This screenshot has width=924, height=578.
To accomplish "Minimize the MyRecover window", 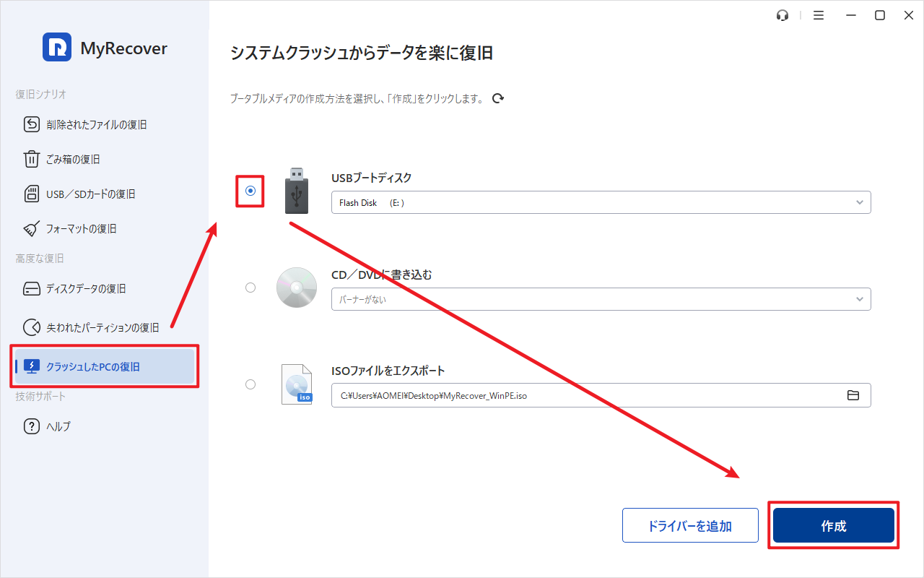I will [850, 15].
